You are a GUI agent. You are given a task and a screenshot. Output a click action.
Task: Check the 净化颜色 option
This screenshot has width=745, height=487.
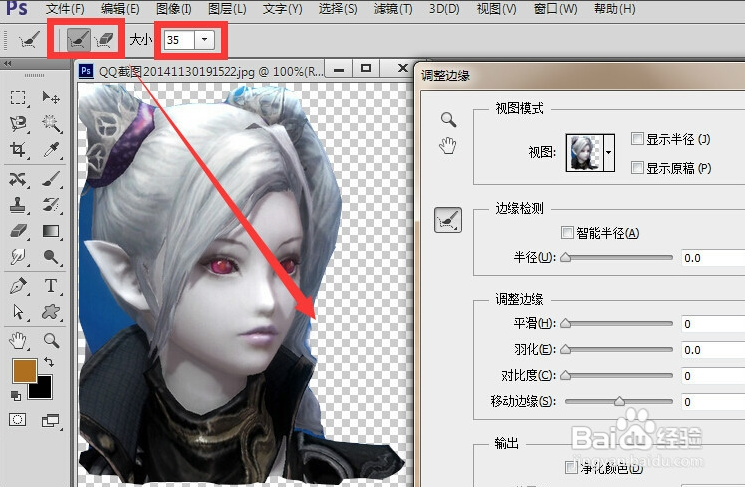click(571, 467)
